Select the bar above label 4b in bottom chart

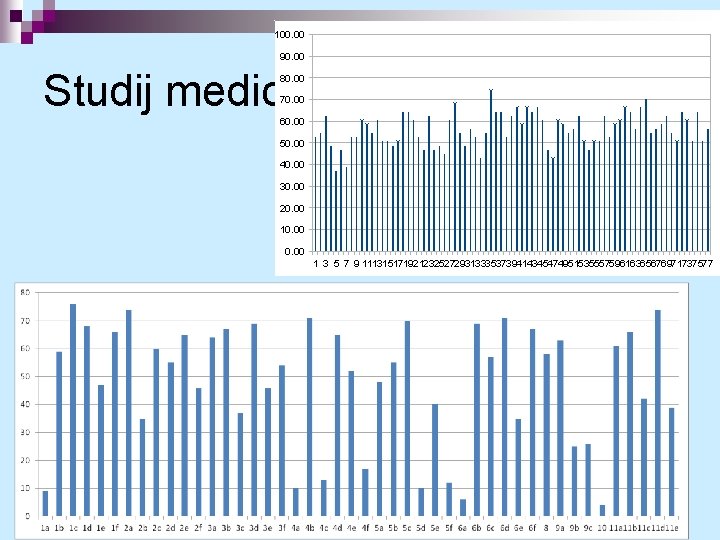click(x=309, y=417)
